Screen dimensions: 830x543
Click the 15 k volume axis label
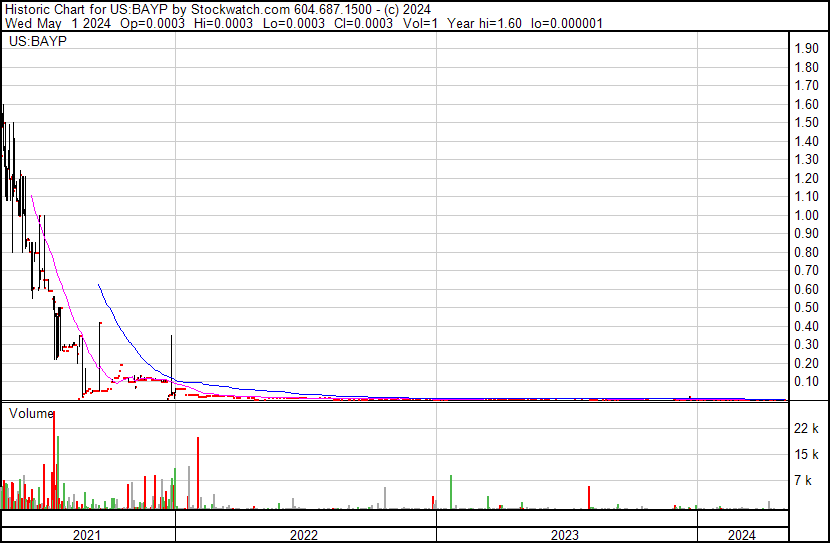pos(806,455)
